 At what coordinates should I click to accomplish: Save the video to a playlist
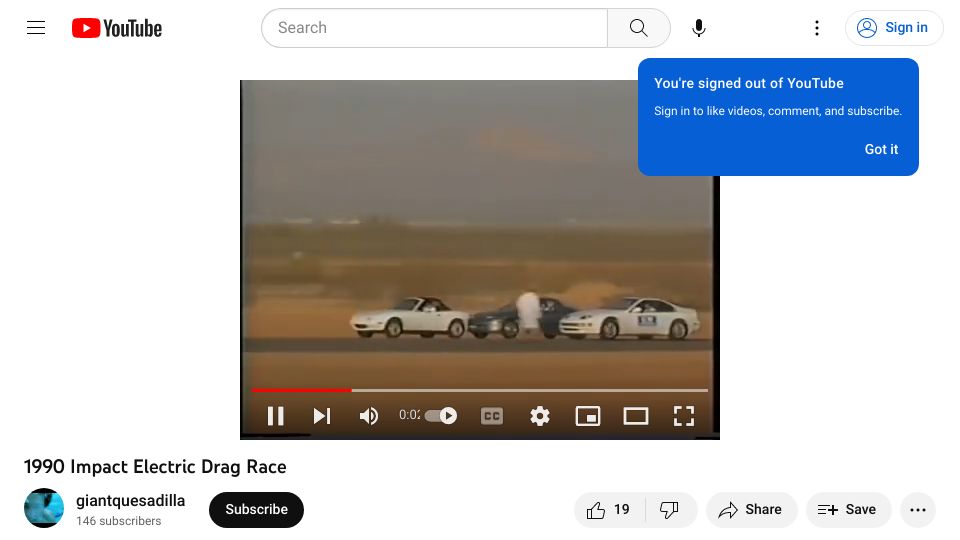848,509
